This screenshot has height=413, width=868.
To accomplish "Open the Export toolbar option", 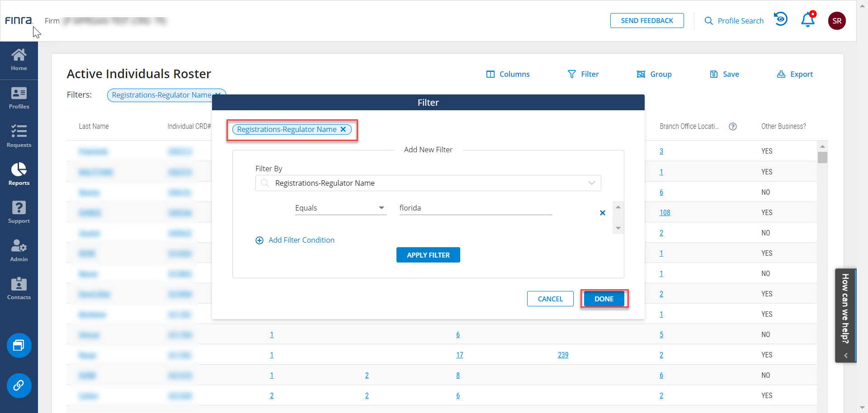I will 795,74.
